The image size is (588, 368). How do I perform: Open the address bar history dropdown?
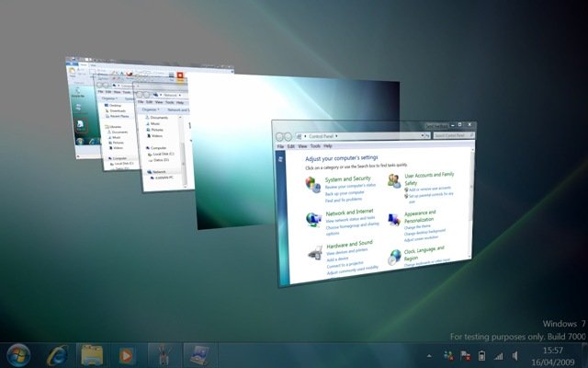[422, 135]
